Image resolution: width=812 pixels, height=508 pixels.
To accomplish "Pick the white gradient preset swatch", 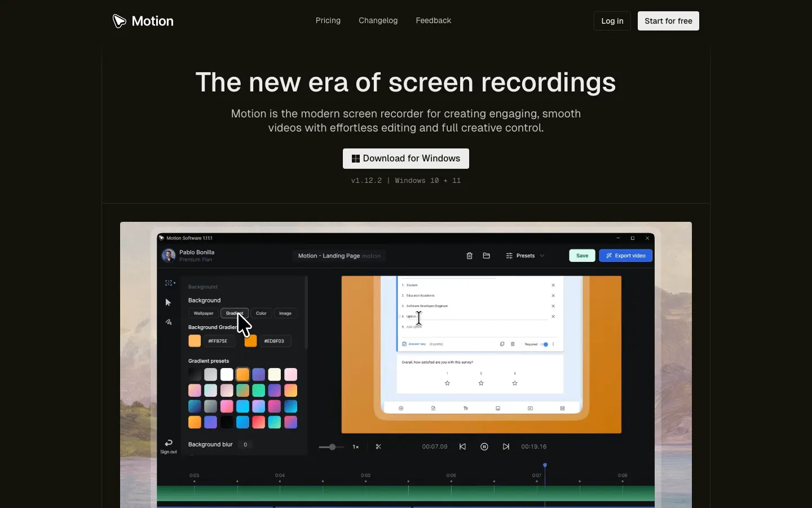I will (x=227, y=374).
